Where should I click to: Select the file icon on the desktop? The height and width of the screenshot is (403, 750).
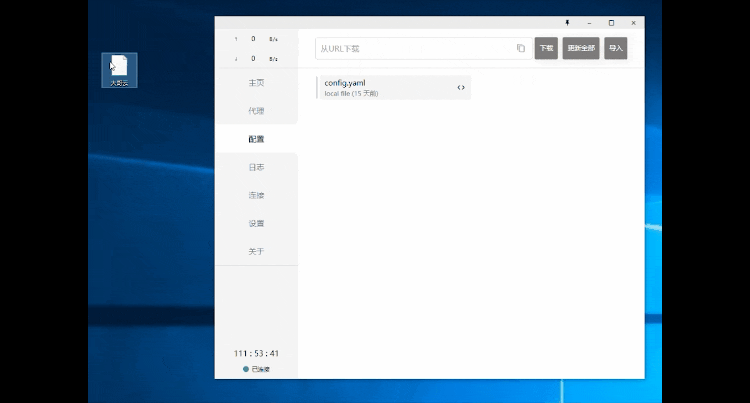(119, 68)
